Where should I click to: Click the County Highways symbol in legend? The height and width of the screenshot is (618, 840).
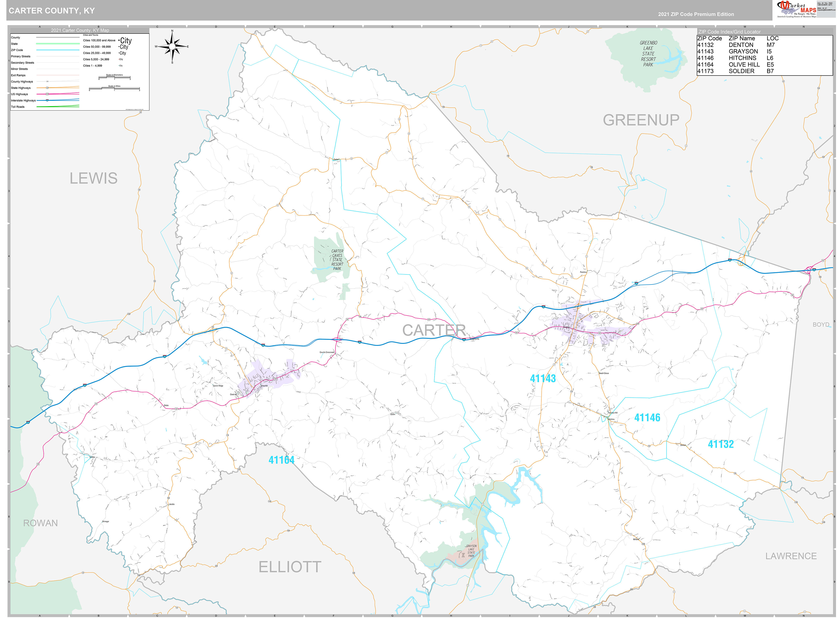click(x=48, y=81)
